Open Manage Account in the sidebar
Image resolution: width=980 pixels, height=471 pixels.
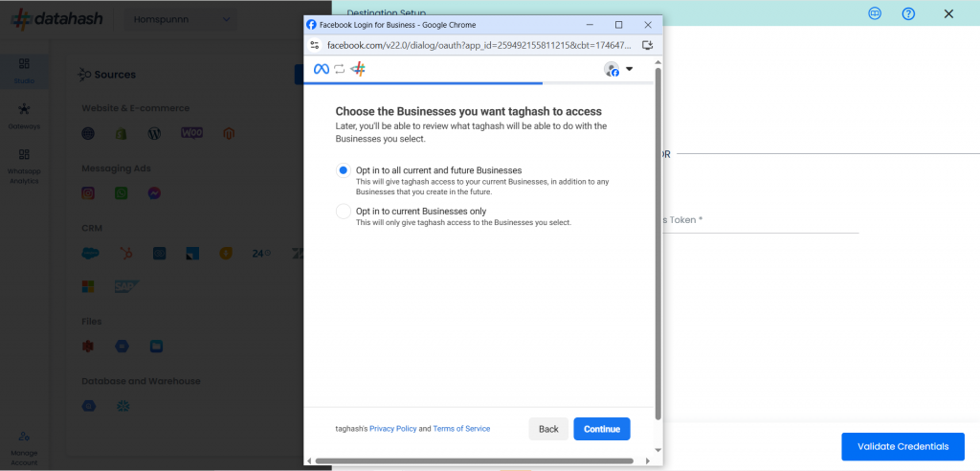pyautogui.click(x=24, y=448)
